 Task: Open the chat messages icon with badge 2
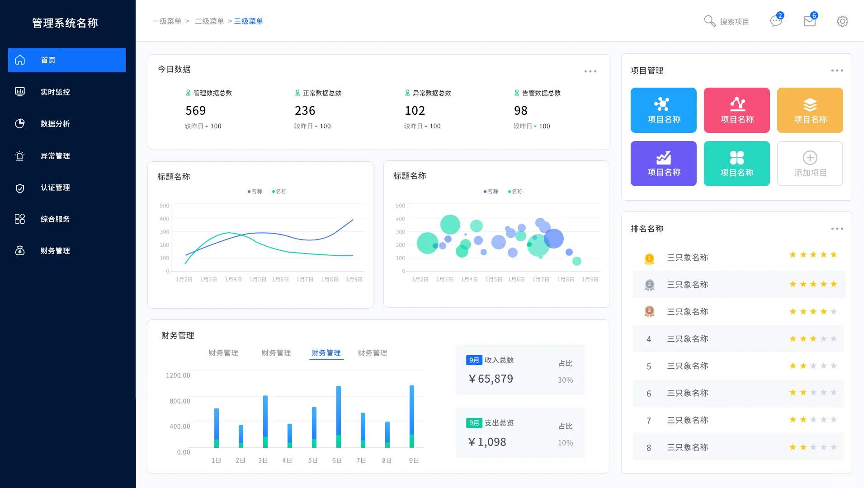tap(776, 21)
